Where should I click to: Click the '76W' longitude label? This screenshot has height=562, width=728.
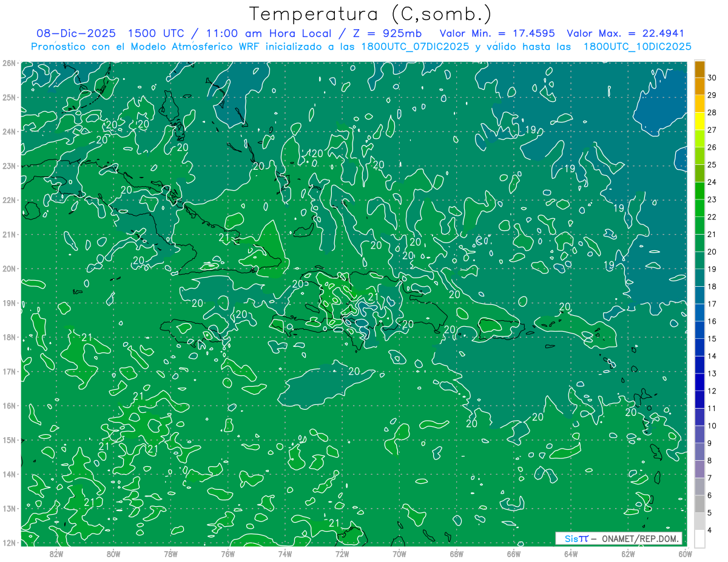(227, 553)
